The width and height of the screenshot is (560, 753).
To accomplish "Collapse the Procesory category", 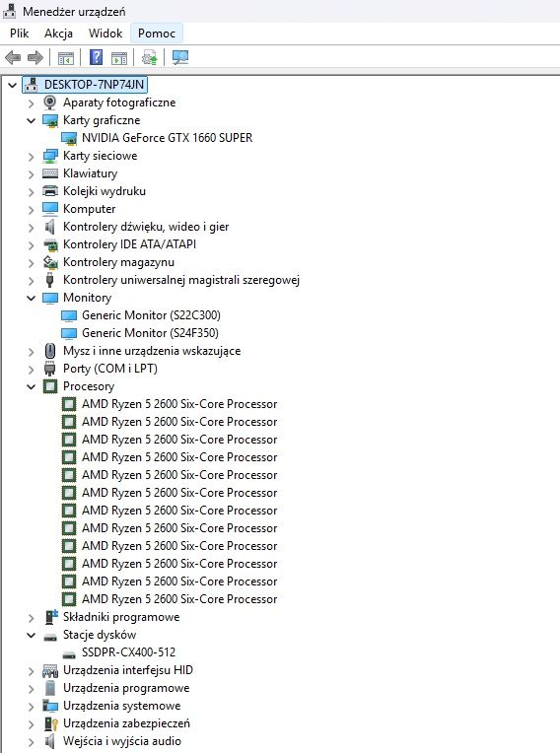I will (x=32, y=386).
